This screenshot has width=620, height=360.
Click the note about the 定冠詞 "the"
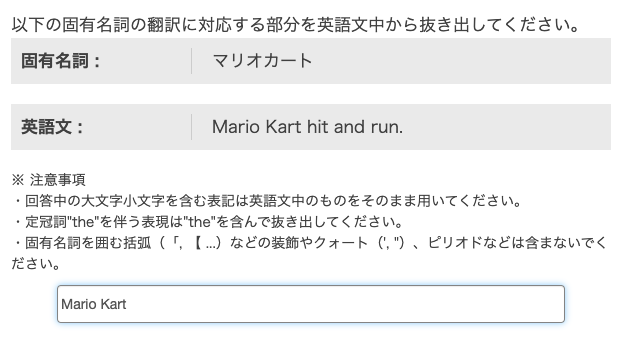(207, 222)
